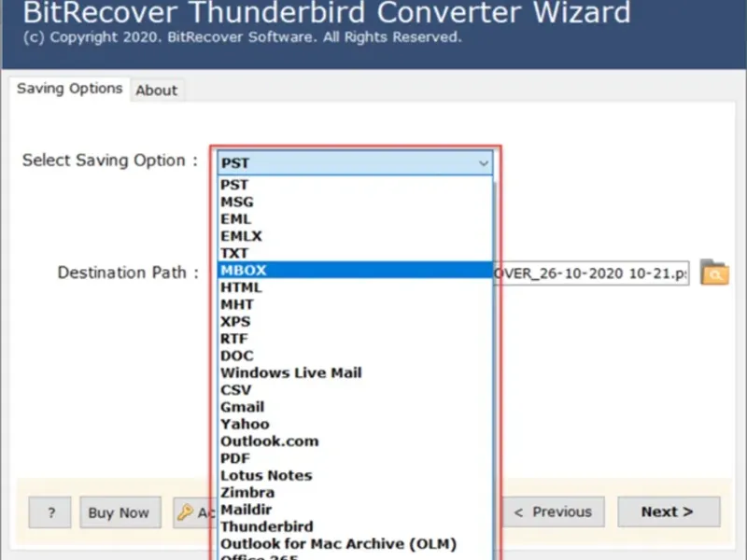
Task: Pick Maildir from the dropdown
Action: coord(355,510)
